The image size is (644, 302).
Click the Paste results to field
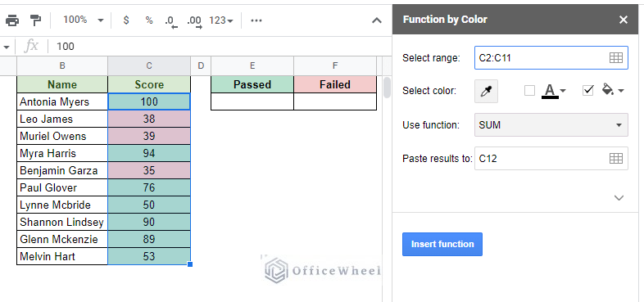pos(551,159)
